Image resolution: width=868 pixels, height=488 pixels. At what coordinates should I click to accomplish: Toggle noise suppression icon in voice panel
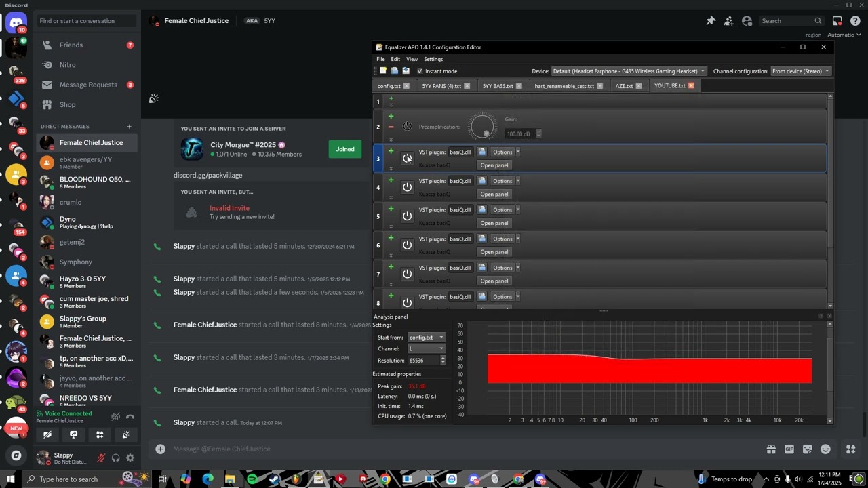116,417
